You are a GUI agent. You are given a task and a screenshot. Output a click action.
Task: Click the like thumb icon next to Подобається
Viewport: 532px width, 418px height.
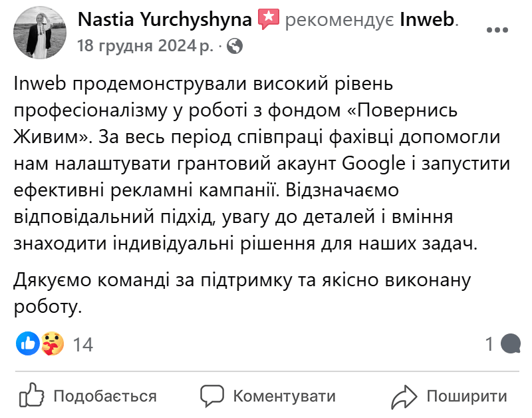(x=31, y=395)
